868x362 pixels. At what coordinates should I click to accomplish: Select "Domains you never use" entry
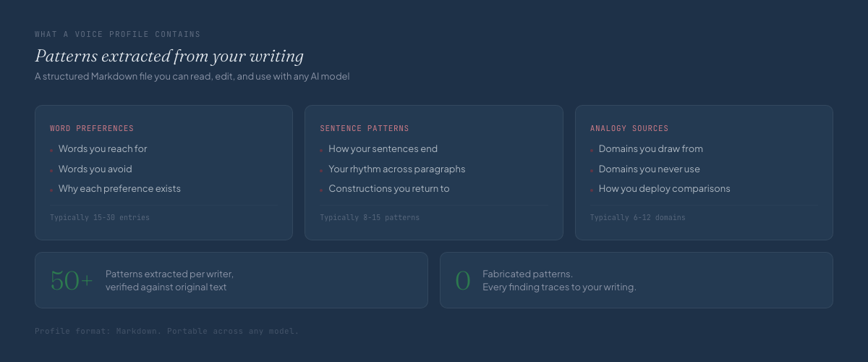(x=649, y=169)
